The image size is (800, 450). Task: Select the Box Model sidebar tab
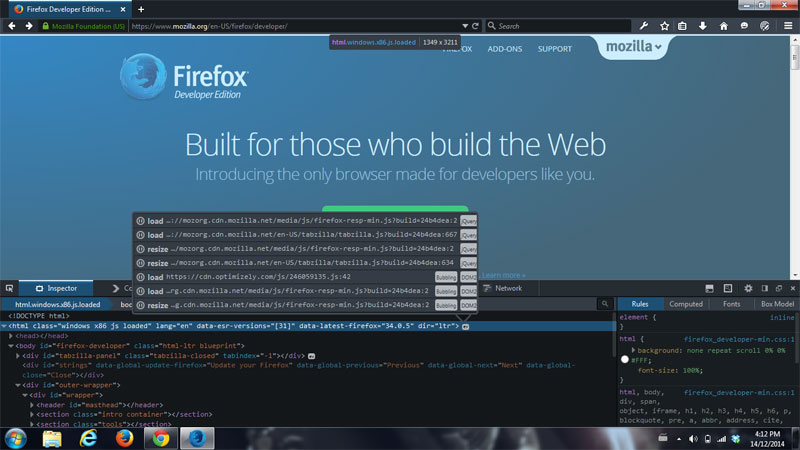point(777,304)
